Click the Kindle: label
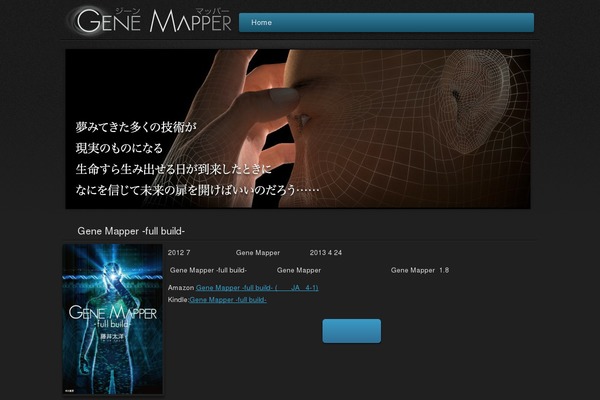 (x=178, y=300)
